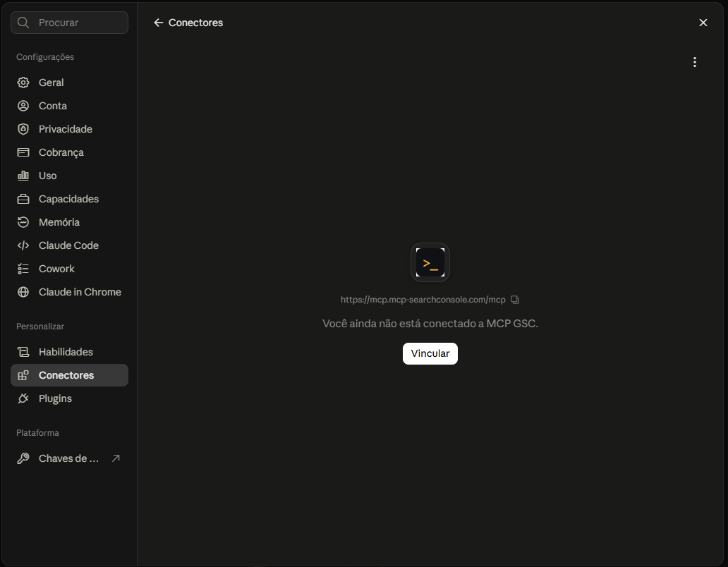Screen dimensions: 728x567
Task: Copy the MCP server URL icon
Action: tap(515, 300)
